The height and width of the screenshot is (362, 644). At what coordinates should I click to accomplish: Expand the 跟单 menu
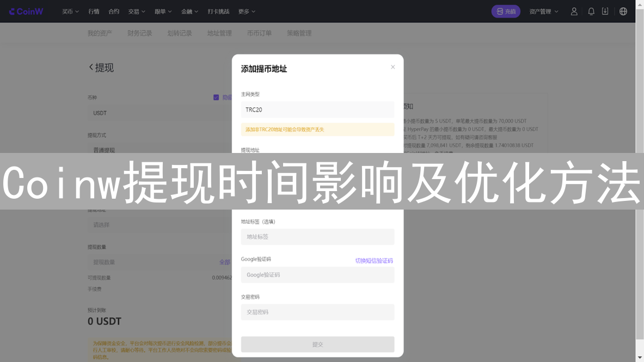tap(163, 11)
